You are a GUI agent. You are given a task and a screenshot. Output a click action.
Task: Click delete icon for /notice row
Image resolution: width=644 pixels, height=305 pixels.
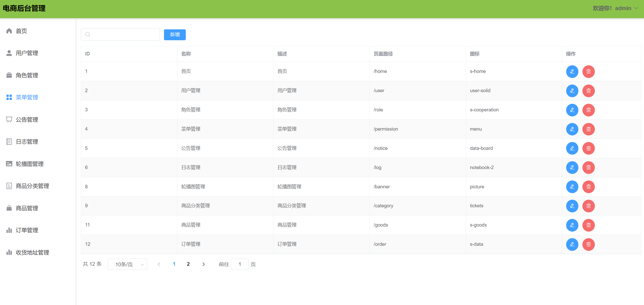588,148
